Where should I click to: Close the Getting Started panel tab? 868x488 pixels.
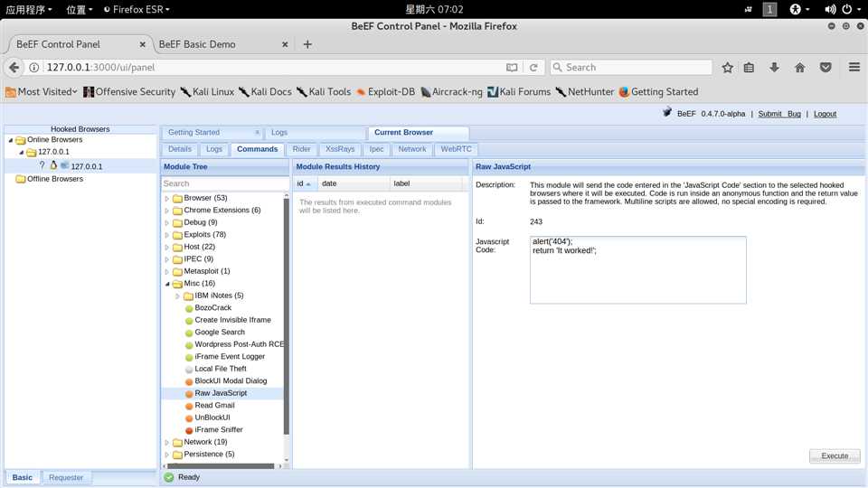(257, 132)
